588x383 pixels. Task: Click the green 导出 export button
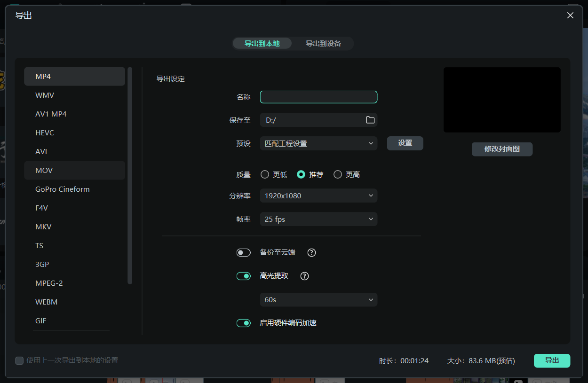click(552, 360)
